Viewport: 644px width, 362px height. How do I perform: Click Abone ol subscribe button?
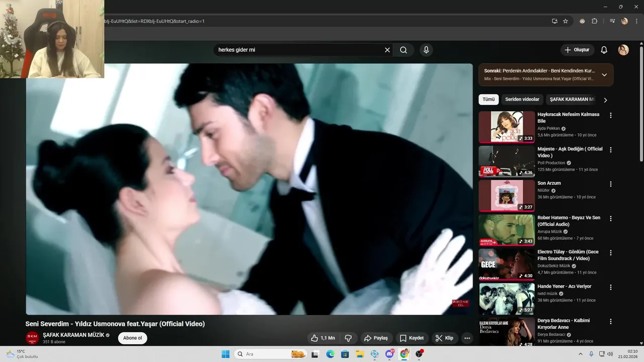coord(133,338)
